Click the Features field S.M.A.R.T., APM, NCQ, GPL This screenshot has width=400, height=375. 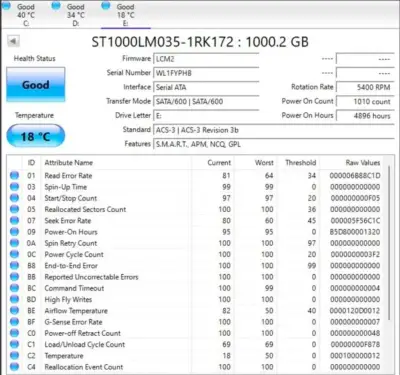pos(274,145)
